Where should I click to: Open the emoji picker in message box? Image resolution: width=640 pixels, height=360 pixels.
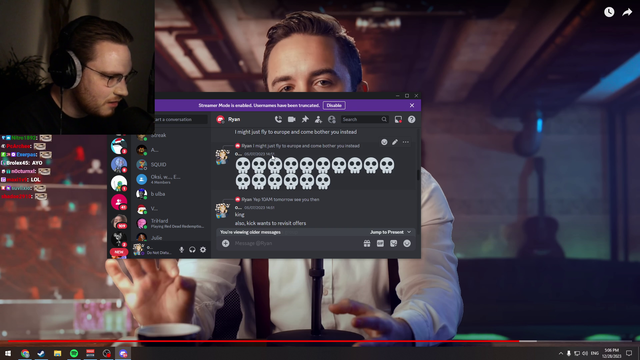[x=407, y=243]
